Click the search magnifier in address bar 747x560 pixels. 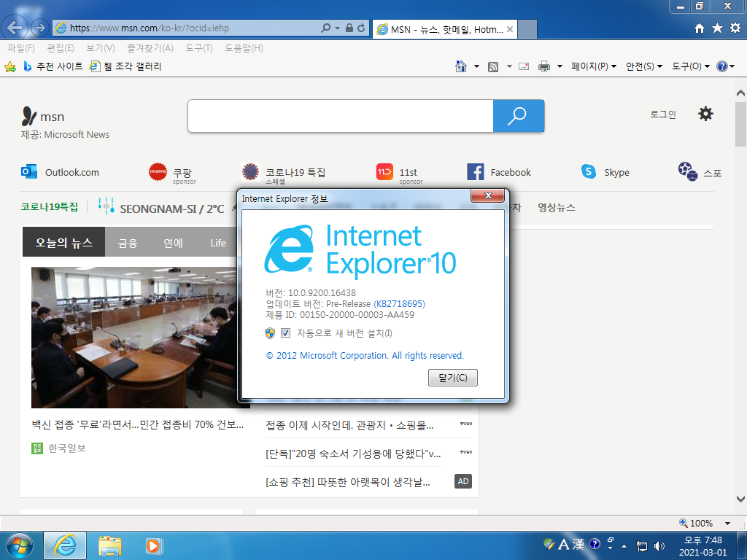pos(326,28)
